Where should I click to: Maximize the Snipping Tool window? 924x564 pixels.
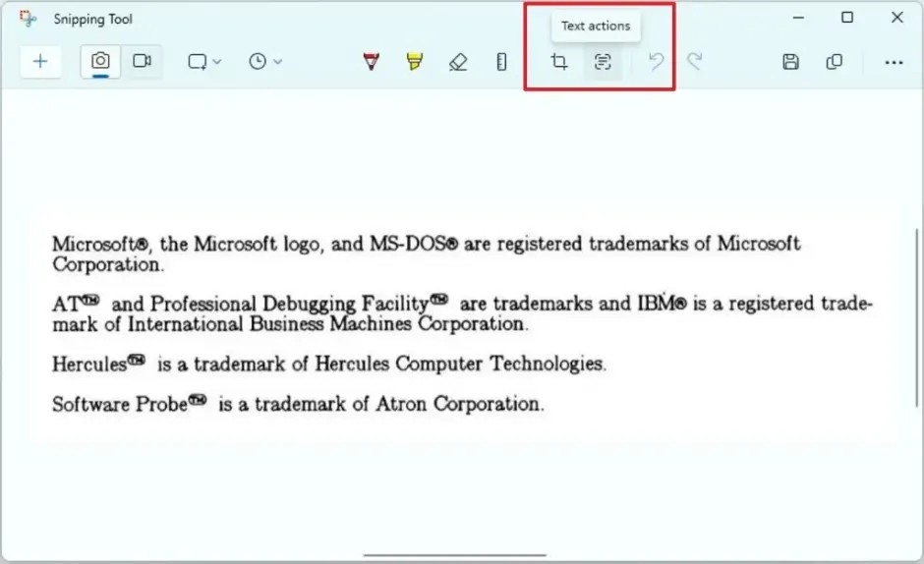pyautogui.click(x=846, y=18)
